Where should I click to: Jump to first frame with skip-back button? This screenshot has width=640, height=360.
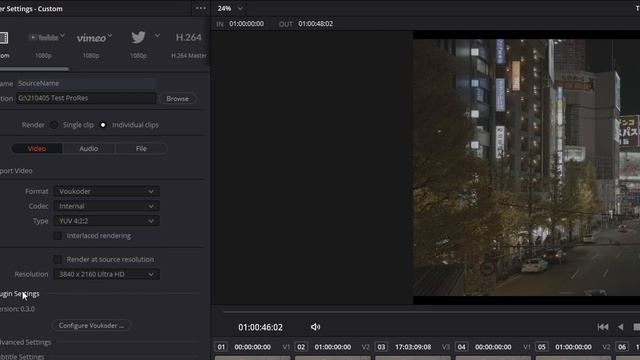coord(603,327)
